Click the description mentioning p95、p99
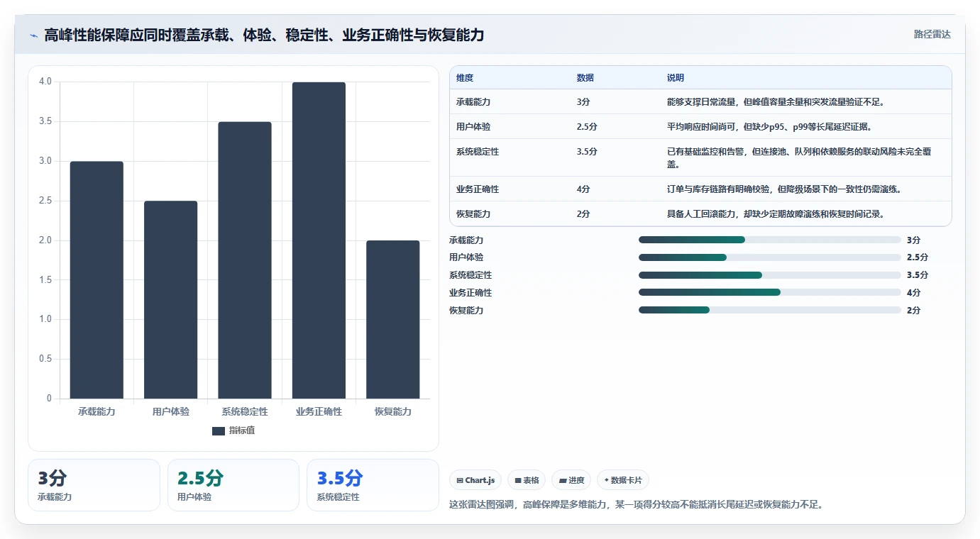This screenshot has height=539, width=980. pyautogui.click(x=769, y=127)
